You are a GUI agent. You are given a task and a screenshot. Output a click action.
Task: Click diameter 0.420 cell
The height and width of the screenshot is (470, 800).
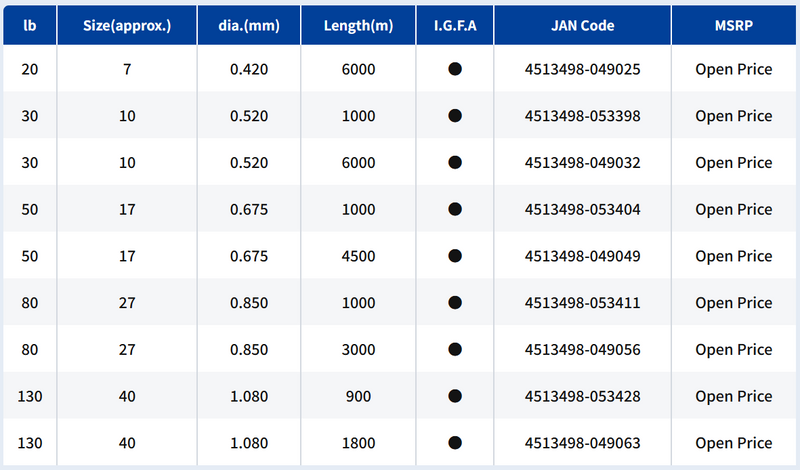[x=249, y=69]
